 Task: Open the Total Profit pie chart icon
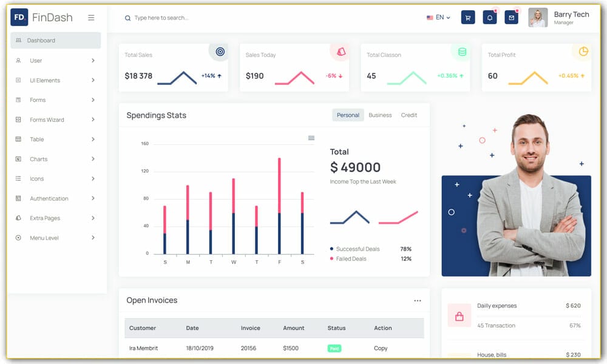click(x=581, y=50)
